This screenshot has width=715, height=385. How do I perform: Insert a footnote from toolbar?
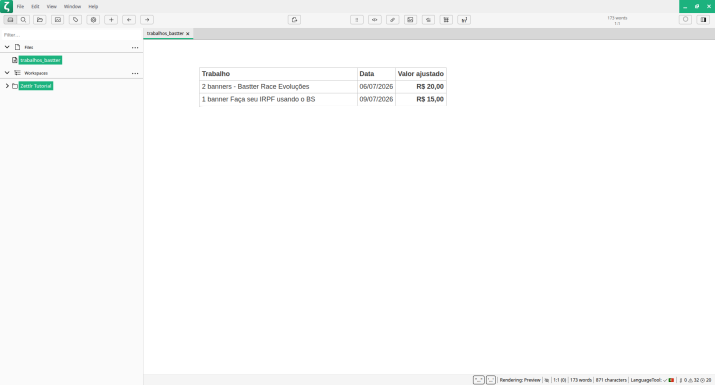464,20
